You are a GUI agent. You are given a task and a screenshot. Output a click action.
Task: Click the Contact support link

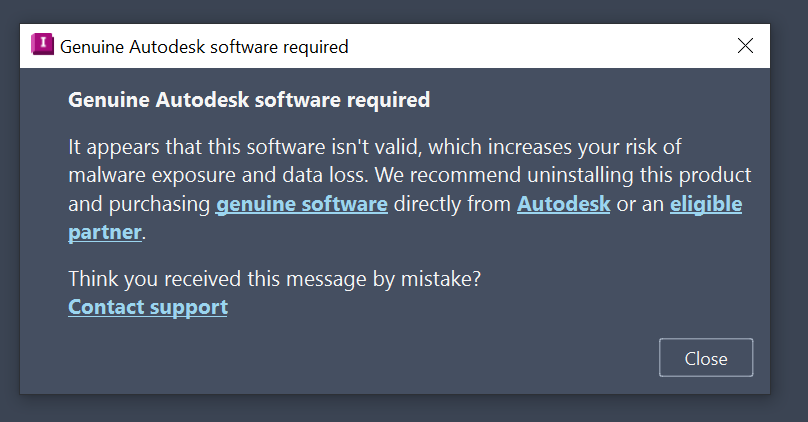(x=148, y=307)
